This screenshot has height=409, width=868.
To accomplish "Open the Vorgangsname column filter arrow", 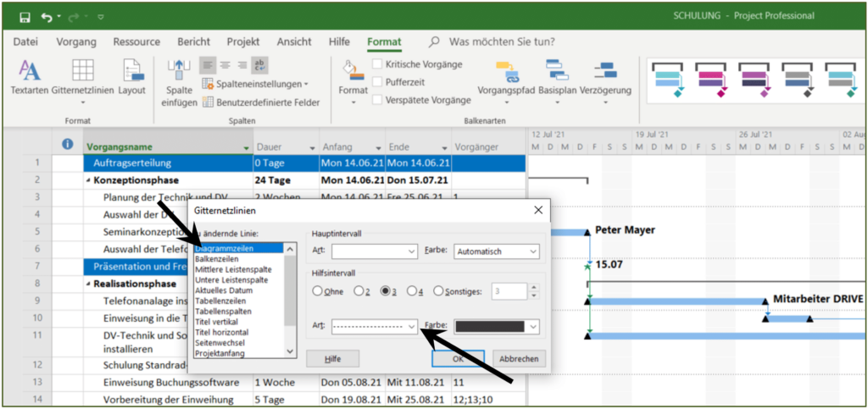I will pyautogui.click(x=246, y=148).
